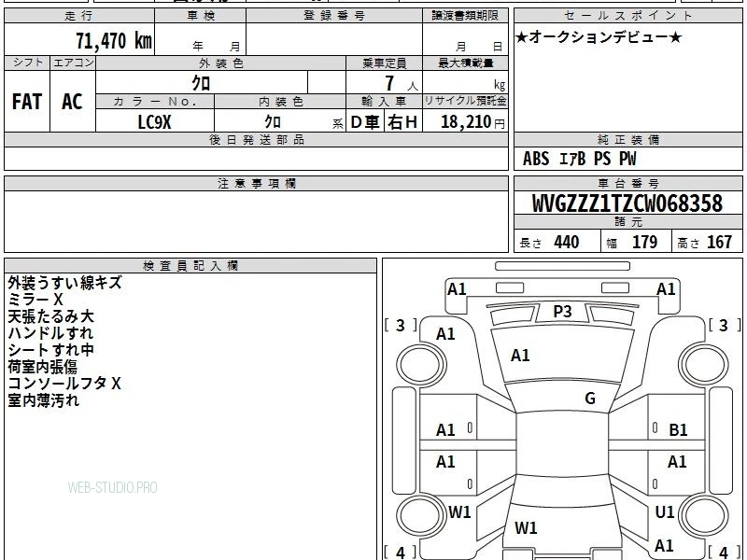Click the B1 mark on the car diagram
The height and width of the screenshot is (560, 747).
tap(678, 430)
